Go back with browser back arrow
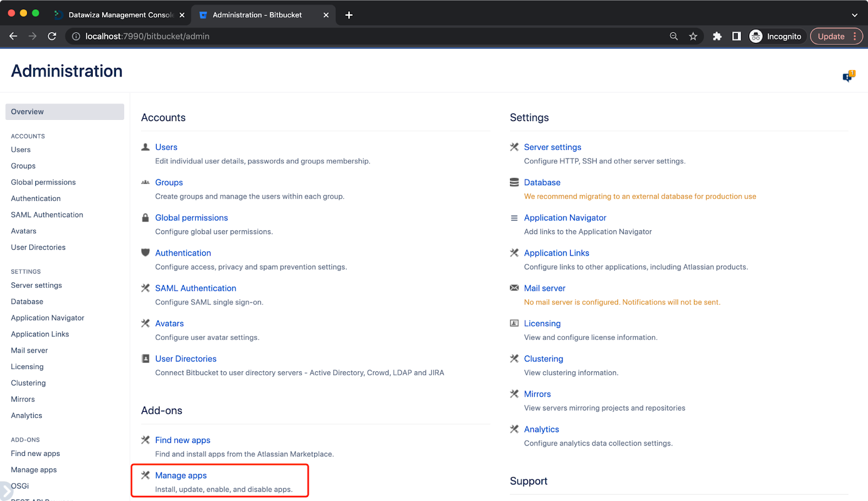The width and height of the screenshot is (868, 501). 14,36
